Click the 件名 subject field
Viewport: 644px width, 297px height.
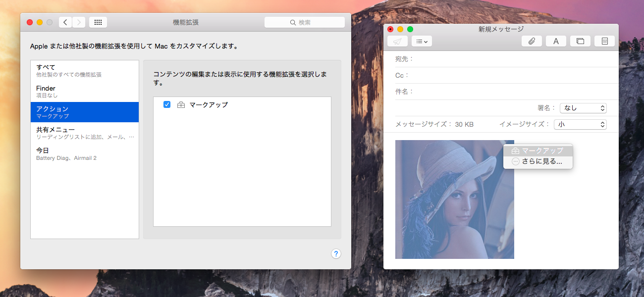coord(501,92)
